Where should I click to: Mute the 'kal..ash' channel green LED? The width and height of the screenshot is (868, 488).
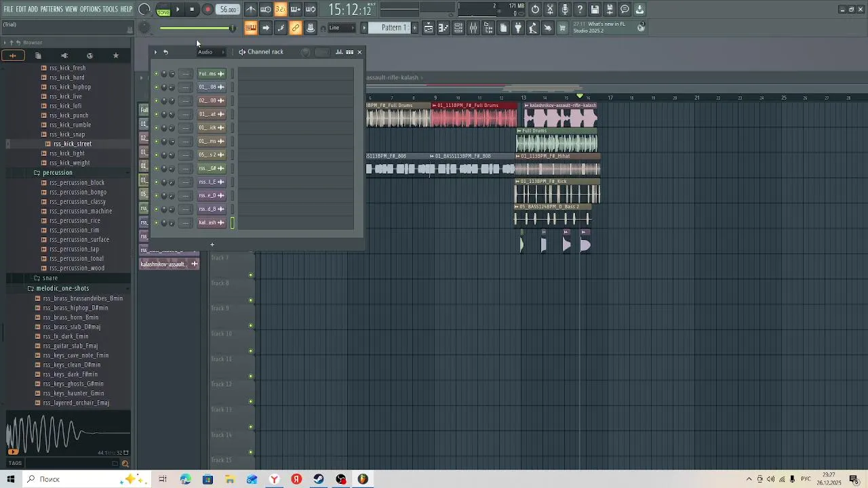pyautogui.click(x=156, y=223)
